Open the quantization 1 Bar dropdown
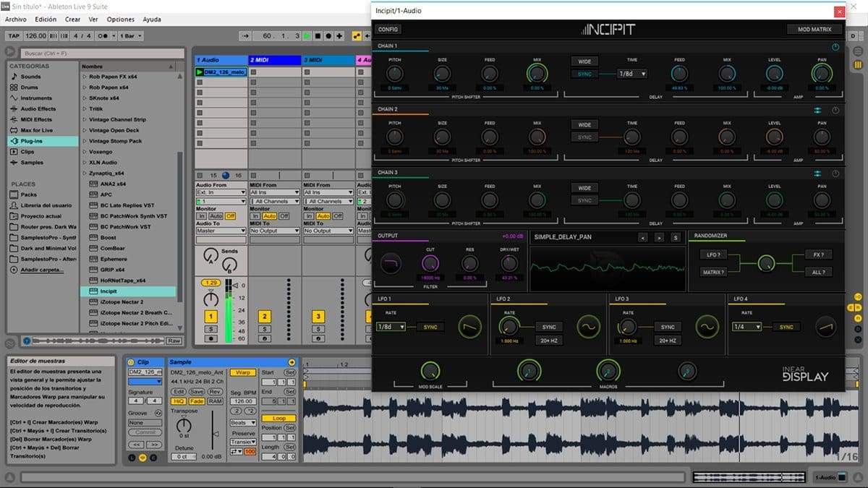 point(129,35)
